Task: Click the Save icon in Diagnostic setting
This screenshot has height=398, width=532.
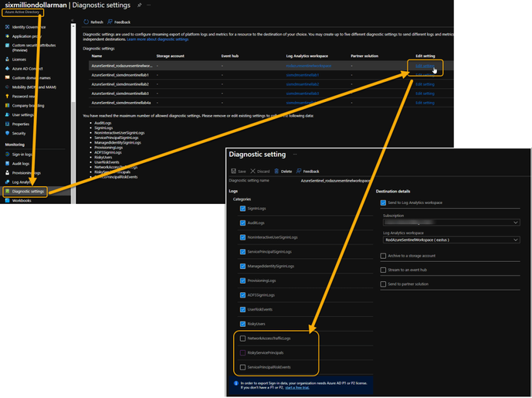Action: point(234,171)
